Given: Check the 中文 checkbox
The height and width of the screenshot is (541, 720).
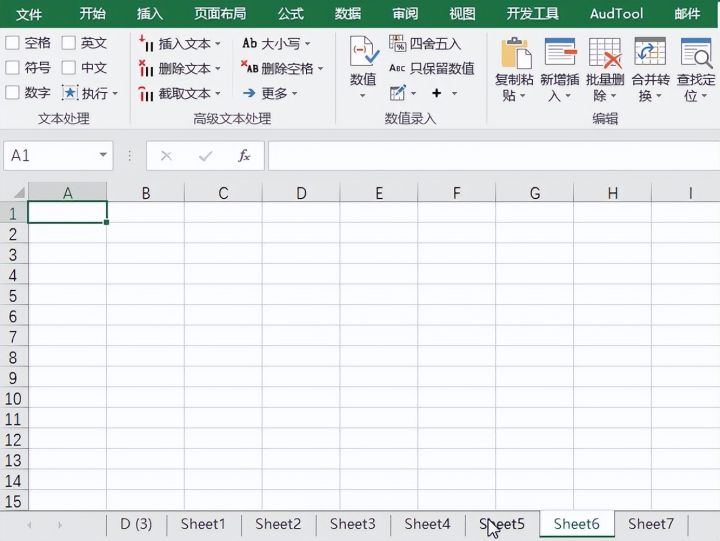Looking at the screenshot, I should pos(69,68).
